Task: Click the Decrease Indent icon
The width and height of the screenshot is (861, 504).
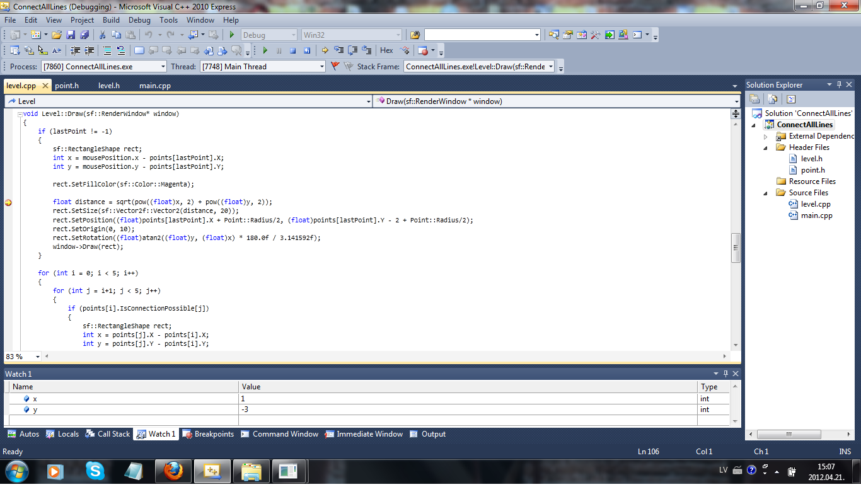Action: coord(75,50)
